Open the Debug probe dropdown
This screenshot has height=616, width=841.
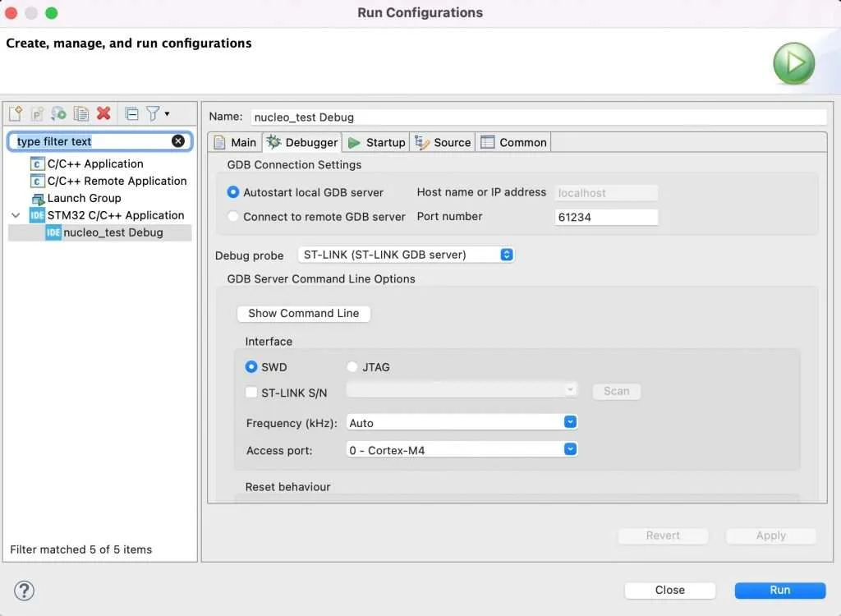tap(507, 255)
